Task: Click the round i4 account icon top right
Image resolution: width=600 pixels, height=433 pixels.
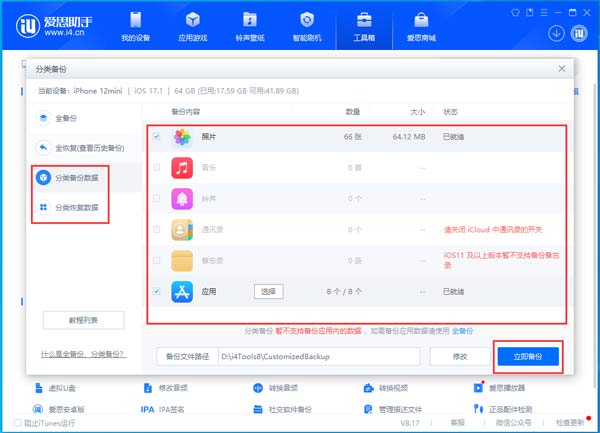Action: coord(579,33)
